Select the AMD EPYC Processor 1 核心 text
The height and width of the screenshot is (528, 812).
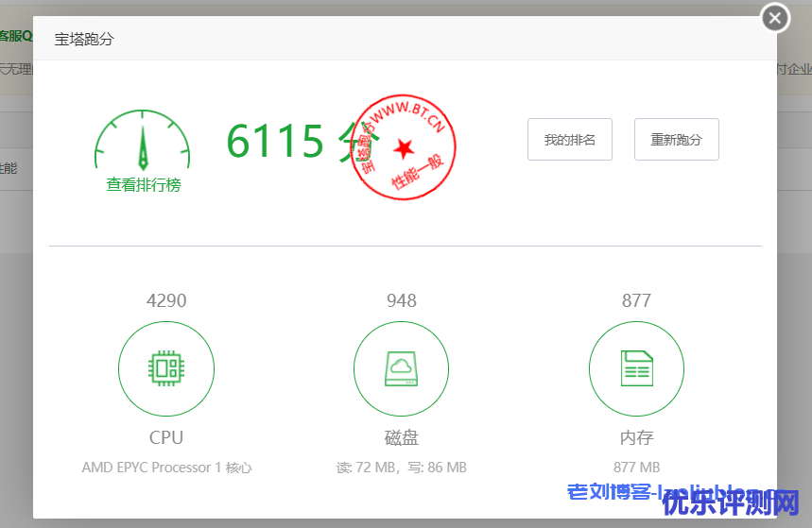[x=166, y=468]
